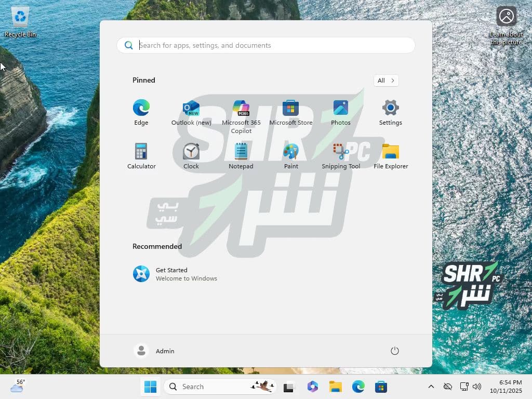Expand the All apps list
Image resolution: width=532 pixels, height=399 pixels.
(386, 81)
